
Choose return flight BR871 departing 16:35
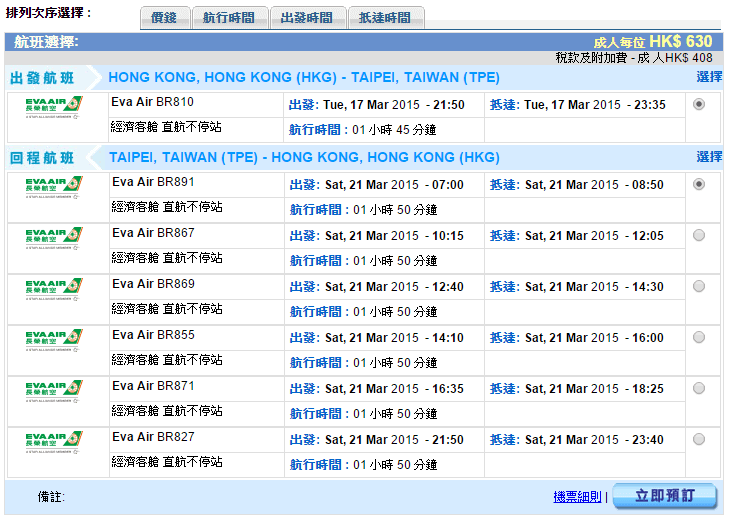(698, 388)
